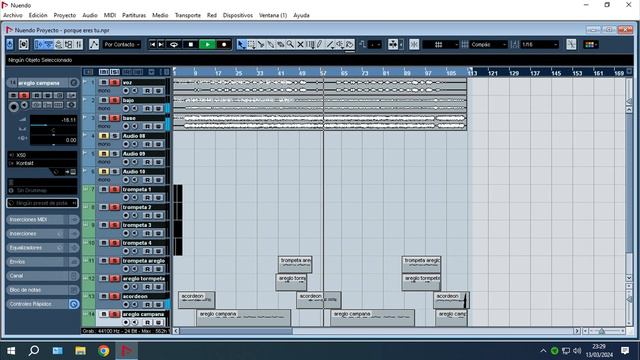Open the Transporte menu

click(188, 15)
